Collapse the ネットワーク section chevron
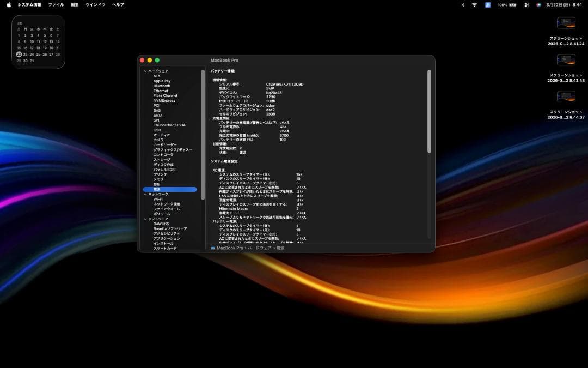The height and width of the screenshot is (368, 588). point(145,194)
